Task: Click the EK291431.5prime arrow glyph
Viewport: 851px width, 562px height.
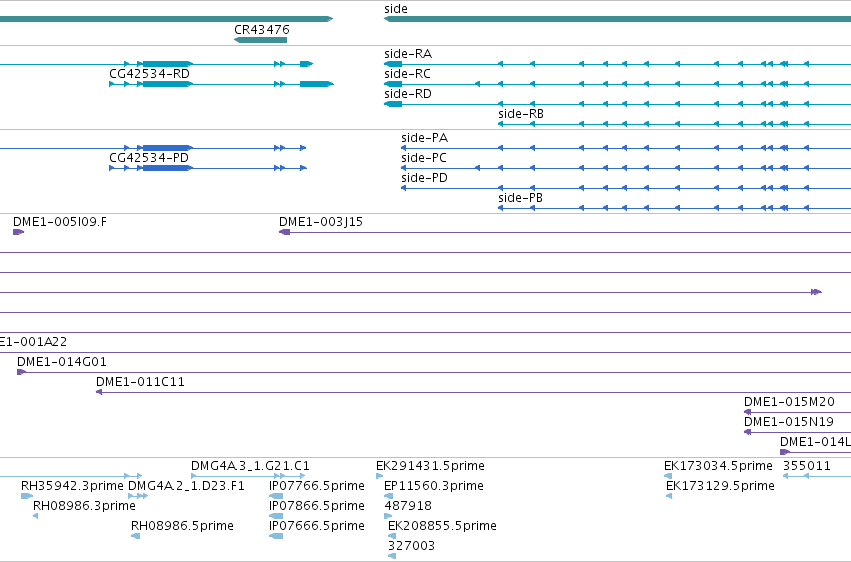Action: pos(379,476)
